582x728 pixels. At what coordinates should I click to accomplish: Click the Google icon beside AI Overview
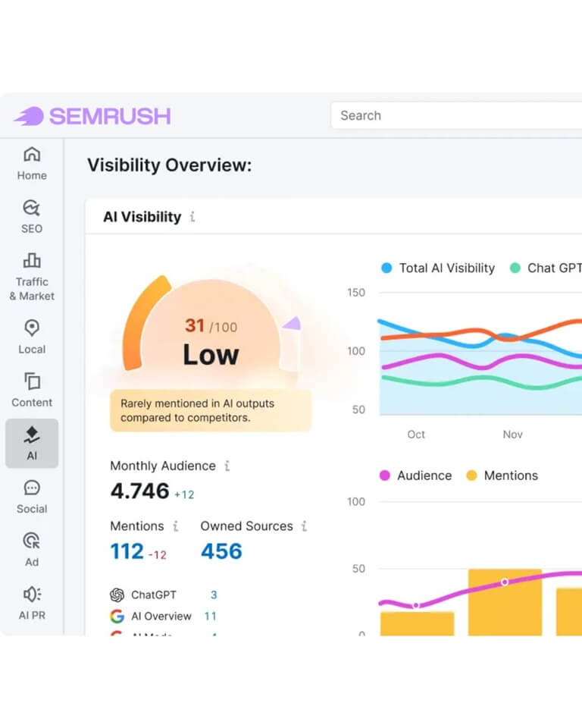coord(117,616)
